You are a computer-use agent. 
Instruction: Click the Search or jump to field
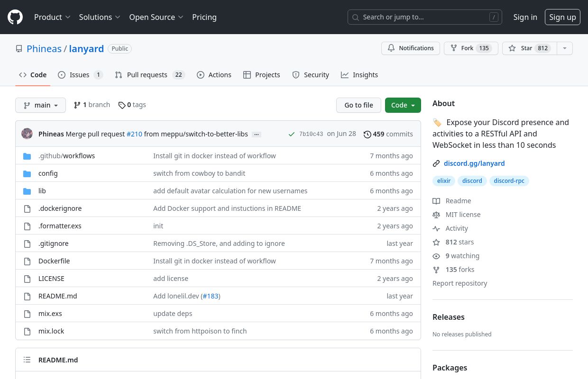pyautogui.click(x=425, y=17)
